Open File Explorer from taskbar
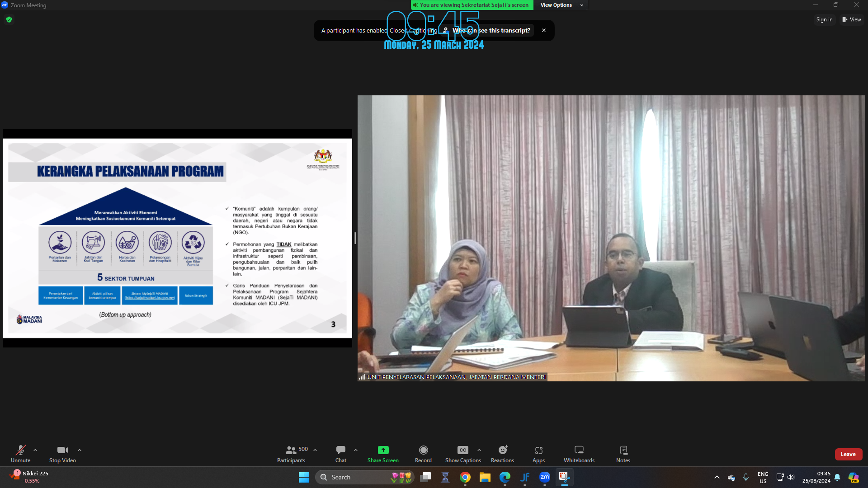 coord(485,477)
